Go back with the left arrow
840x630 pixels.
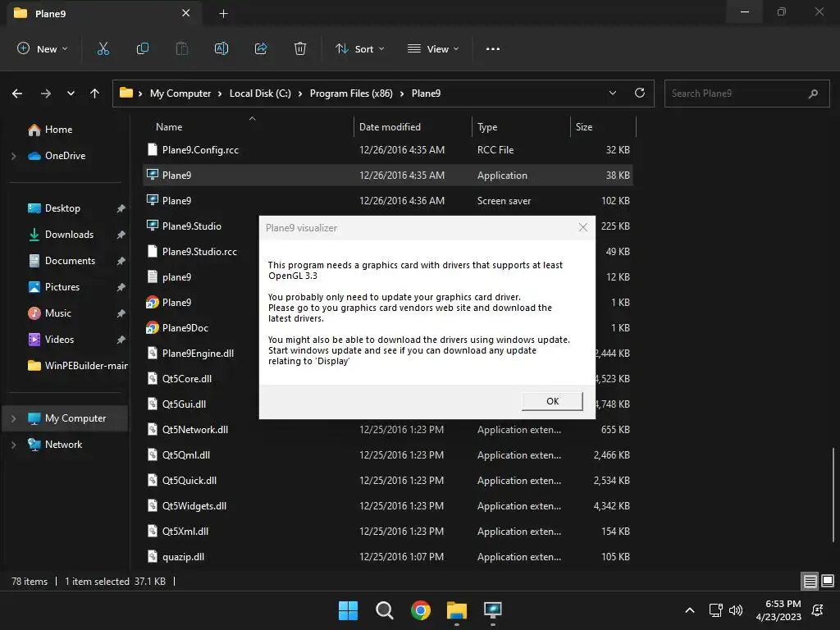(x=17, y=94)
